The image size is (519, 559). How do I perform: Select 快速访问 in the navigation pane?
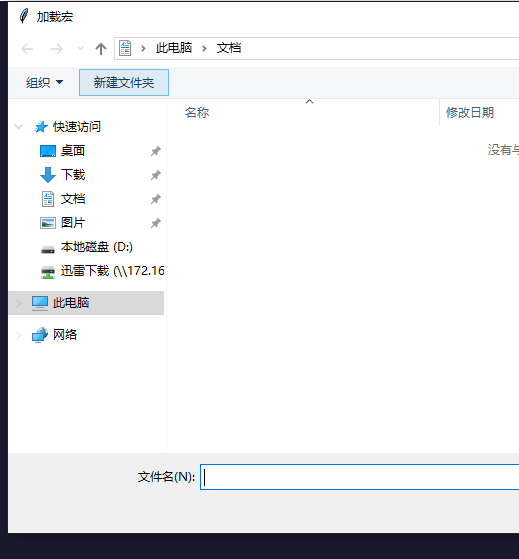click(x=77, y=127)
